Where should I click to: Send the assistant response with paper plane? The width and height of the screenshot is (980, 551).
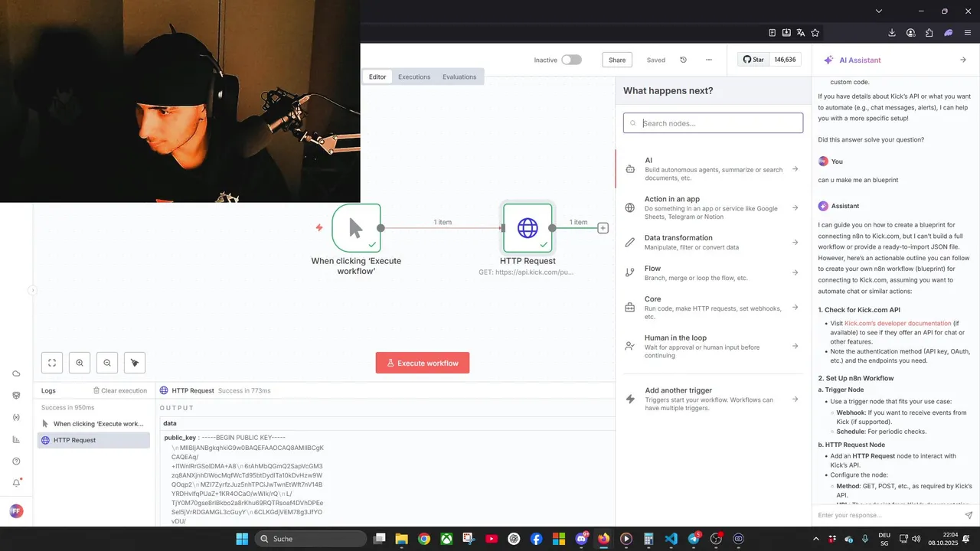[x=969, y=516]
